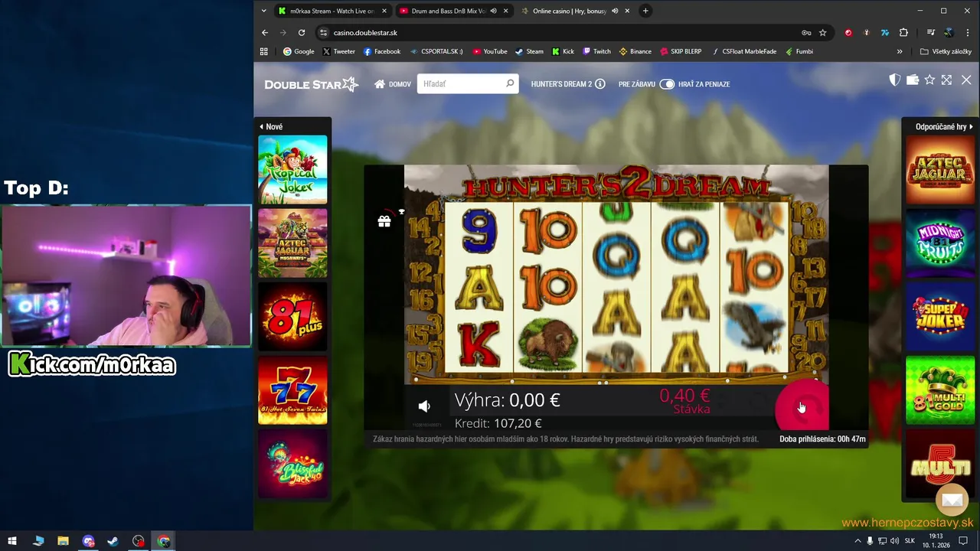The image size is (980, 551).
Task: Expand the Odporúčané hry panel
Action: tap(944, 127)
